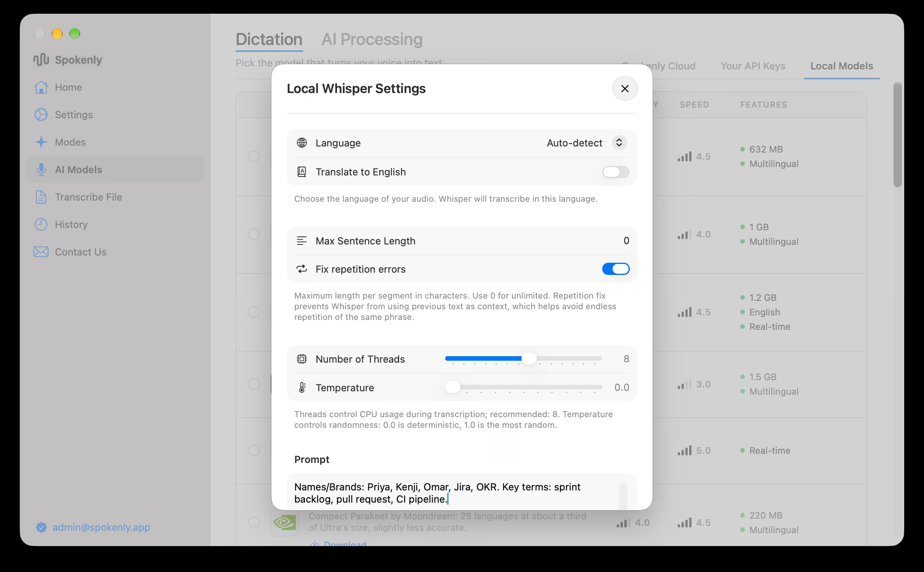The image size is (924, 572).
Task: Switch to the Dictation tab
Action: click(269, 39)
